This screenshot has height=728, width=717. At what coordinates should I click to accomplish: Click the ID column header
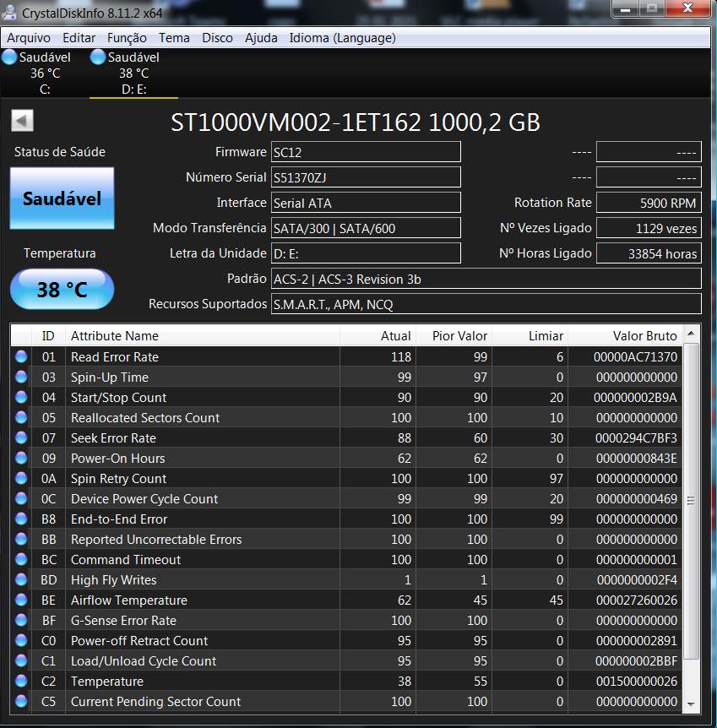(48, 335)
